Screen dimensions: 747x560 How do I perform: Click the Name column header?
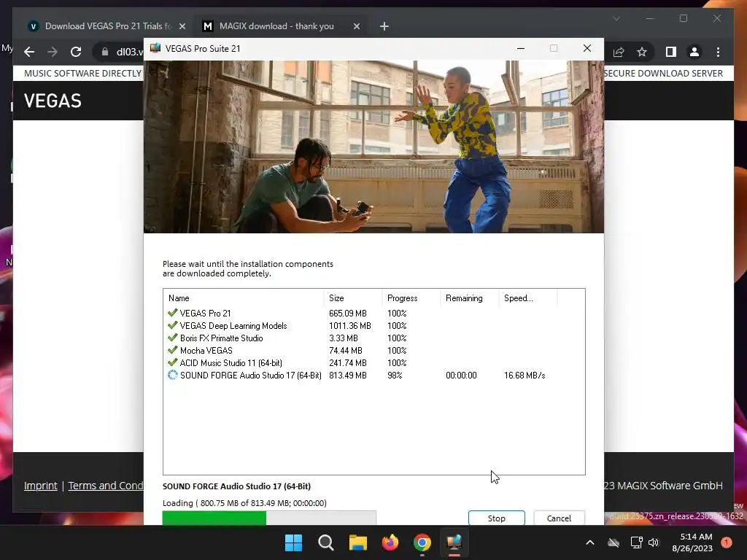pos(244,298)
